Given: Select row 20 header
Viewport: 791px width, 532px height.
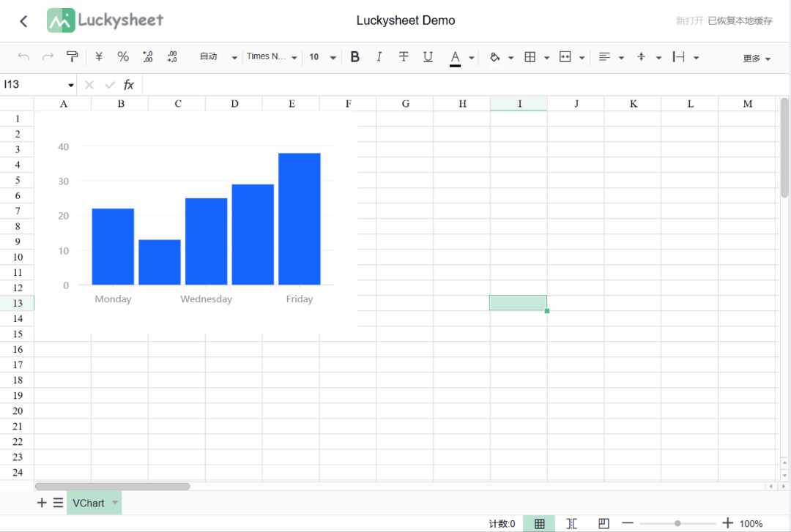Looking at the screenshot, I should 17,411.
